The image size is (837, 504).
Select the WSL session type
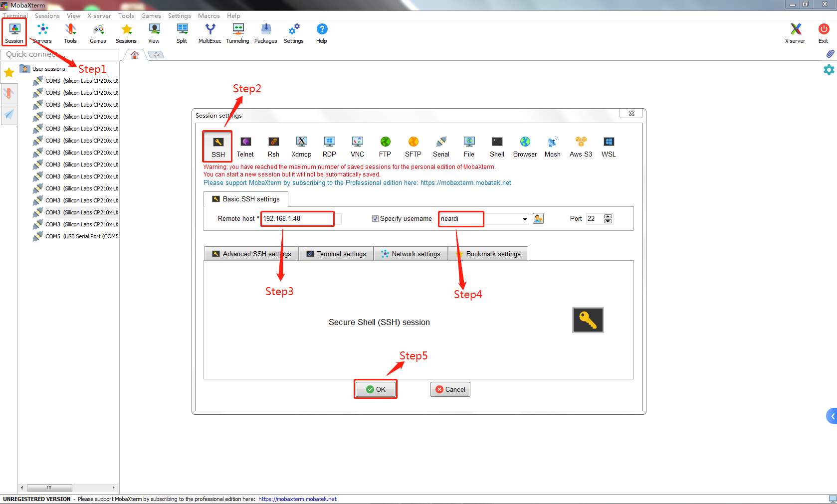coord(609,147)
